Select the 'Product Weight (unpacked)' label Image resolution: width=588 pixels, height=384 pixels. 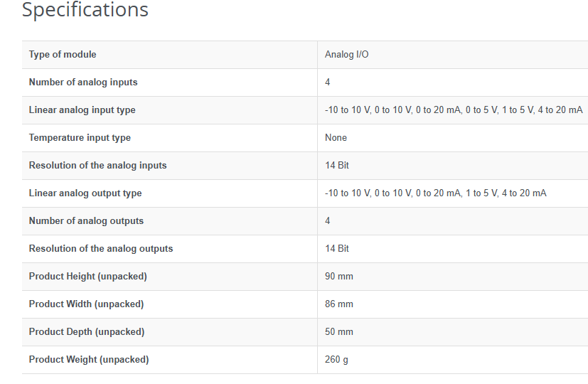[x=89, y=360]
